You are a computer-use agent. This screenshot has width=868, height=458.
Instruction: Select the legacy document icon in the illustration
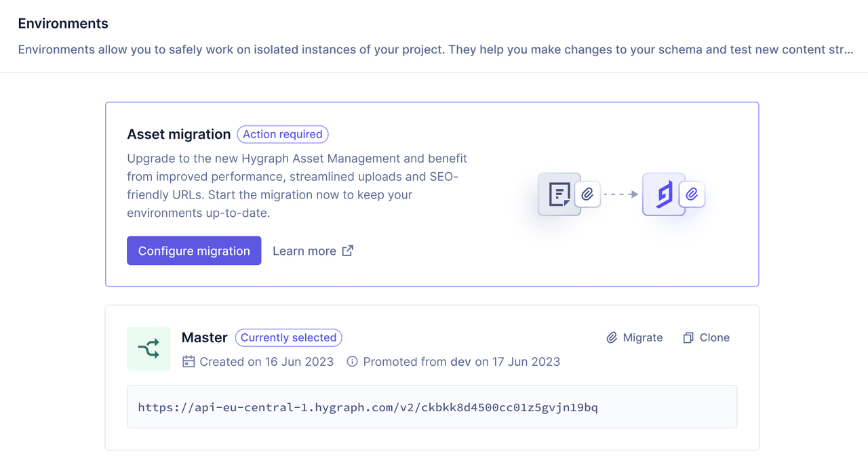click(559, 194)
